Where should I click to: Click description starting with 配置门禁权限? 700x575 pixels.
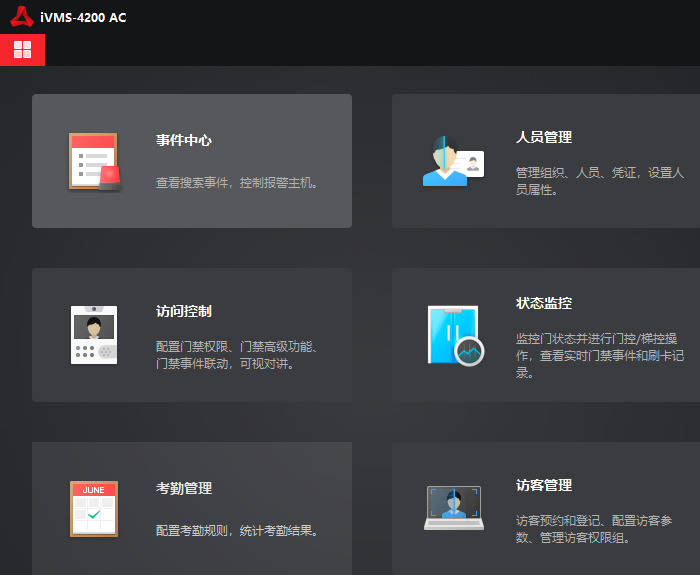(x=238, y=355)
